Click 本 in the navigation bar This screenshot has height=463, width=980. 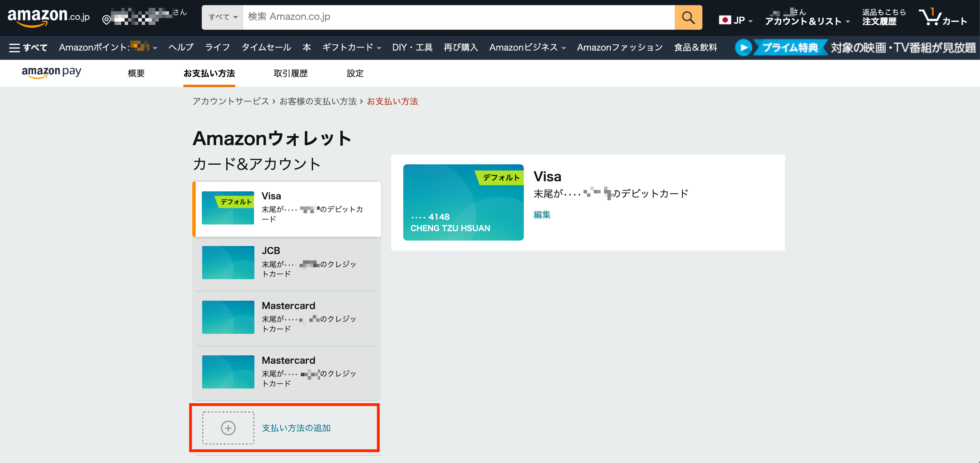point(307,47)
